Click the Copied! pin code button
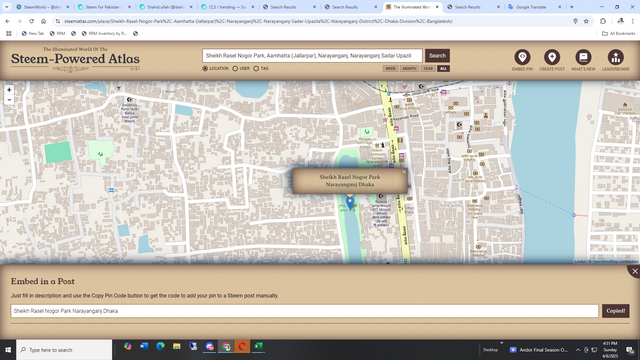The image size is (640, 360). (x=616, y=311)
